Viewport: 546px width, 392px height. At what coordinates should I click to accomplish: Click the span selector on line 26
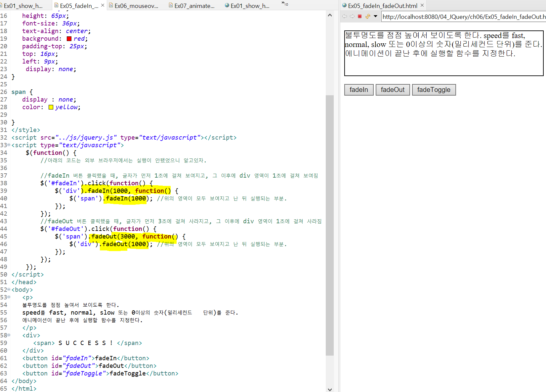click(x=19, y=92)
